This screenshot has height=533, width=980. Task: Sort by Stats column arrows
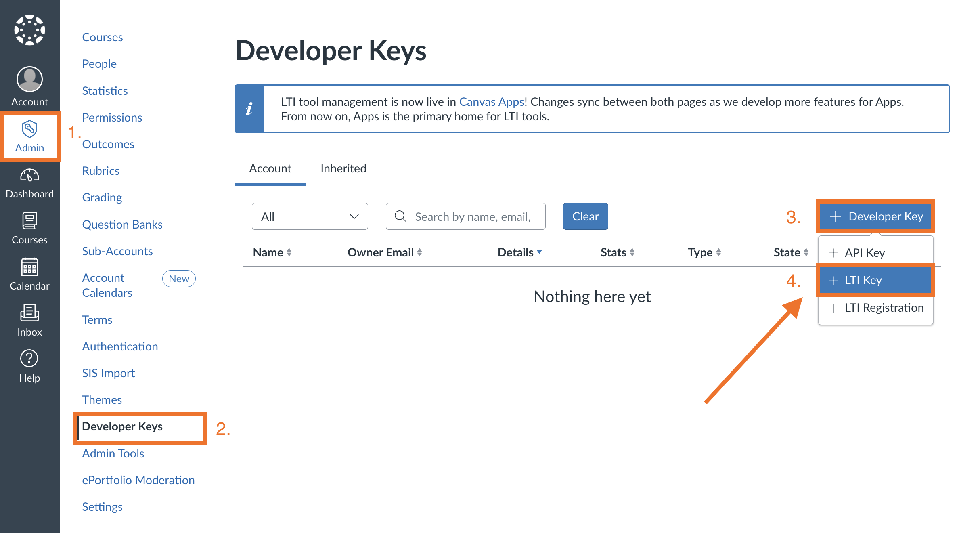tap(632, 252)
